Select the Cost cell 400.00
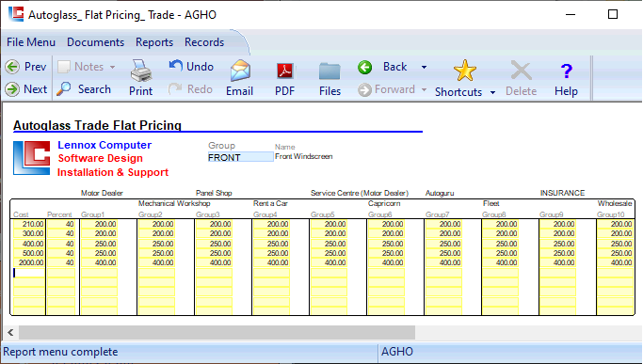Viewport: 643px width, 364px height. [28, 244]
